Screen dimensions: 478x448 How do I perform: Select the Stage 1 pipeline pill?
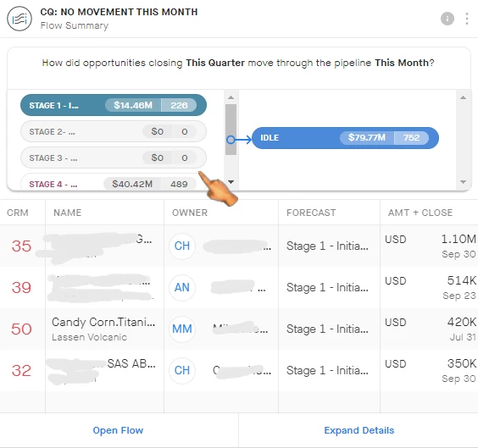point(114,105)
